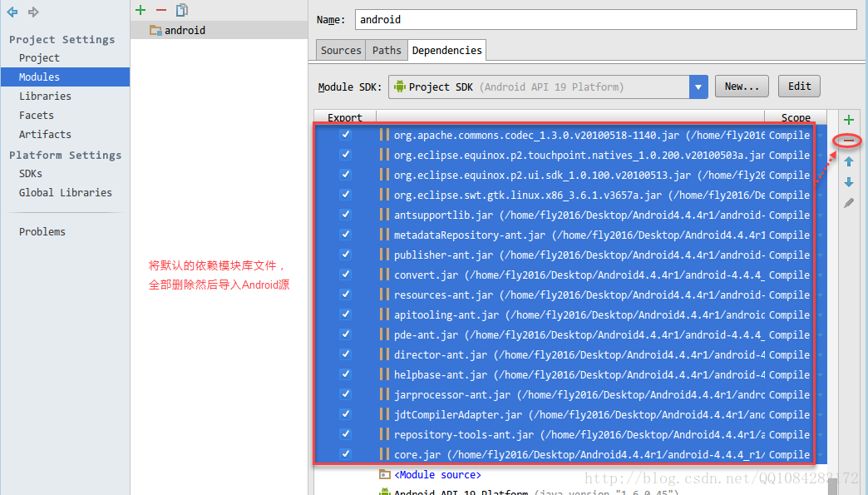Click the Scope column header
Image resolution: width=868 pixels, height=495 pixels.
[796, 117]
